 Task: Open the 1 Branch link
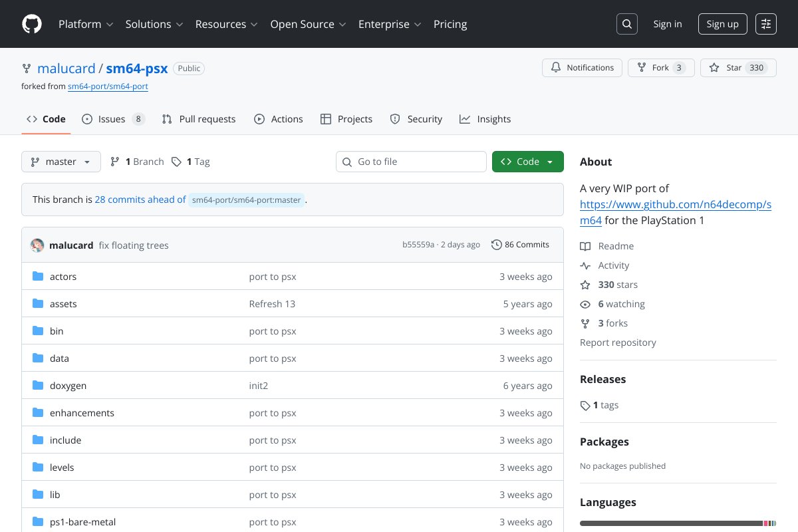pyautogui.click(x=137, y=162)
